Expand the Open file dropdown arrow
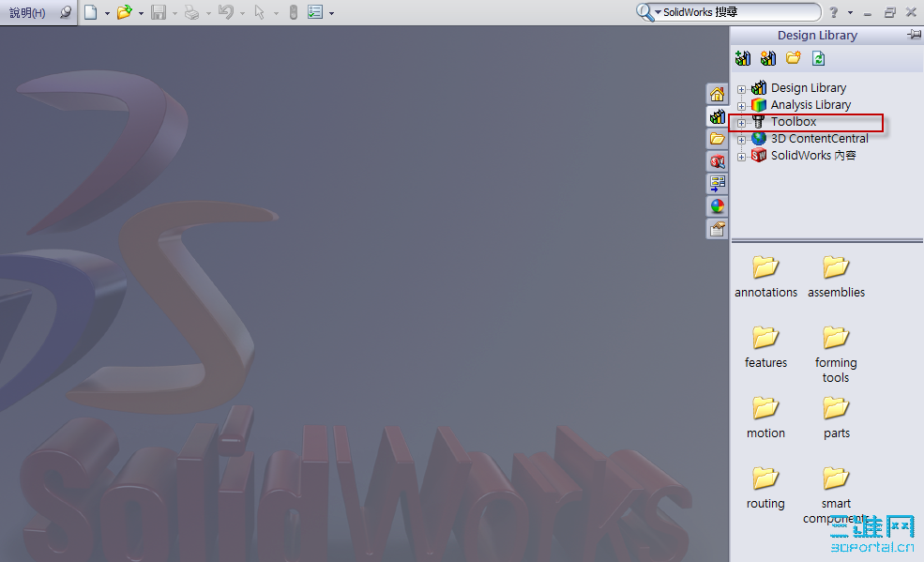 (x=141, y=13)
